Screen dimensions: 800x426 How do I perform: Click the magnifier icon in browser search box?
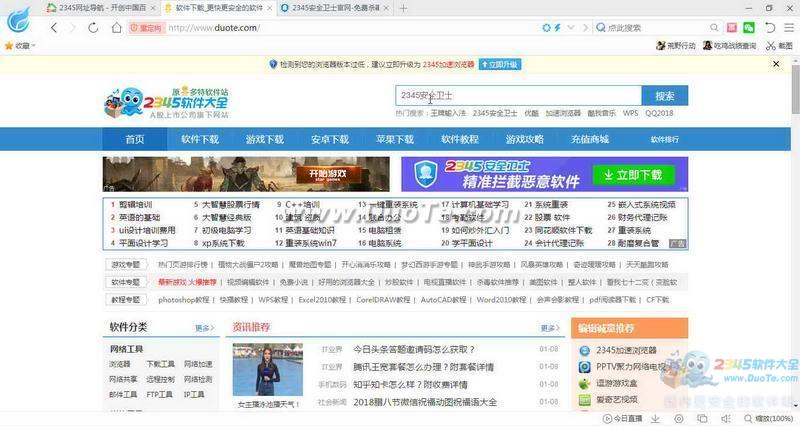pos(714,28)
